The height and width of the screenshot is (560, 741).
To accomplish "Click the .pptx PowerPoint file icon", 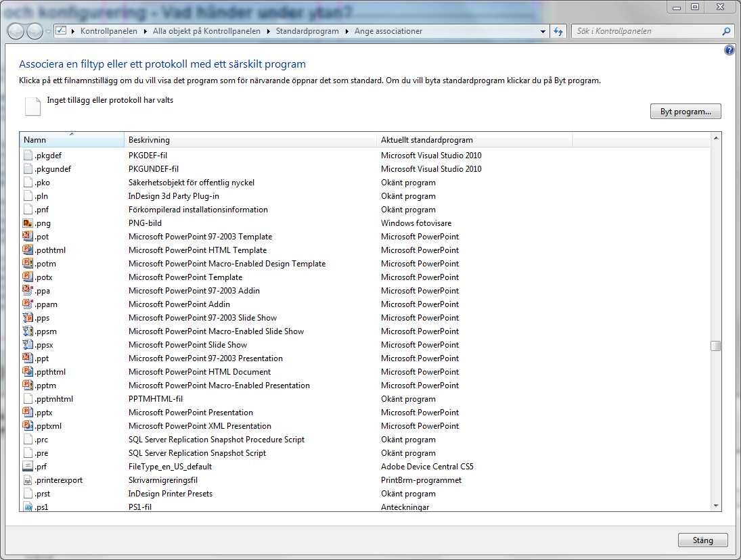I will coord(28,413).
